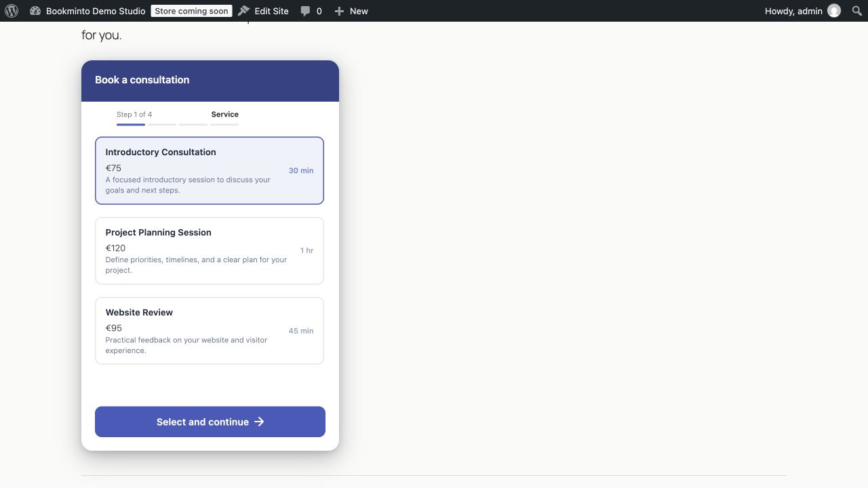The height and width of the screenshot is (488, 868).
Task: Select the Website Review service card
Action: (x=210, y=331)
